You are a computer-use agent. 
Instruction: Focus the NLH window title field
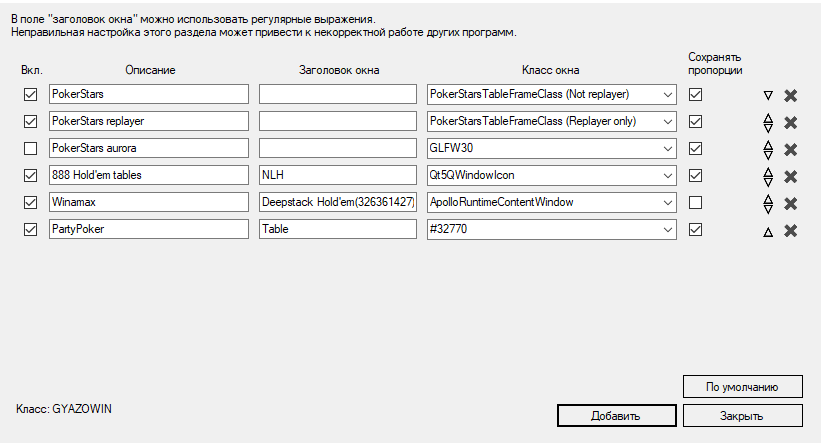[338, 175]
